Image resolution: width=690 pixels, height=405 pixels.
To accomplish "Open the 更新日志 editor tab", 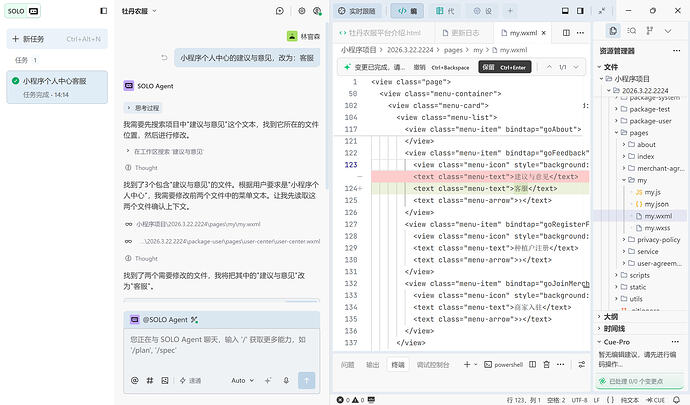I will coord(461,33).
